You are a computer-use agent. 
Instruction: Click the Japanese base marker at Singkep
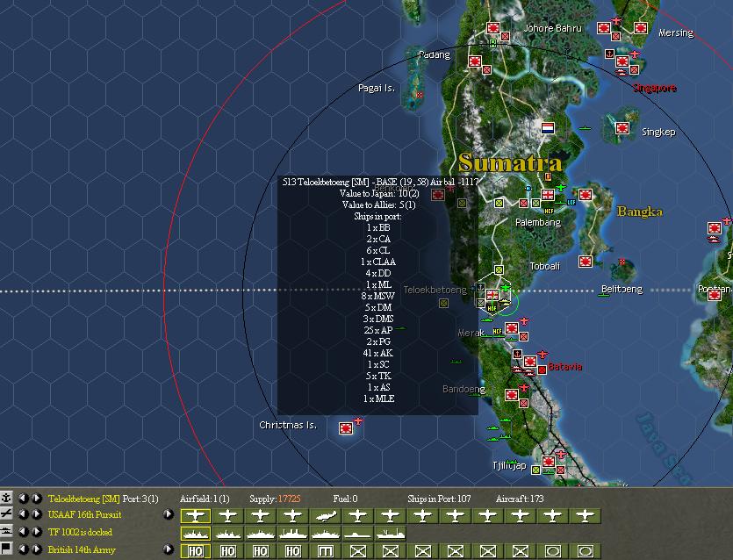coord(622,127)
